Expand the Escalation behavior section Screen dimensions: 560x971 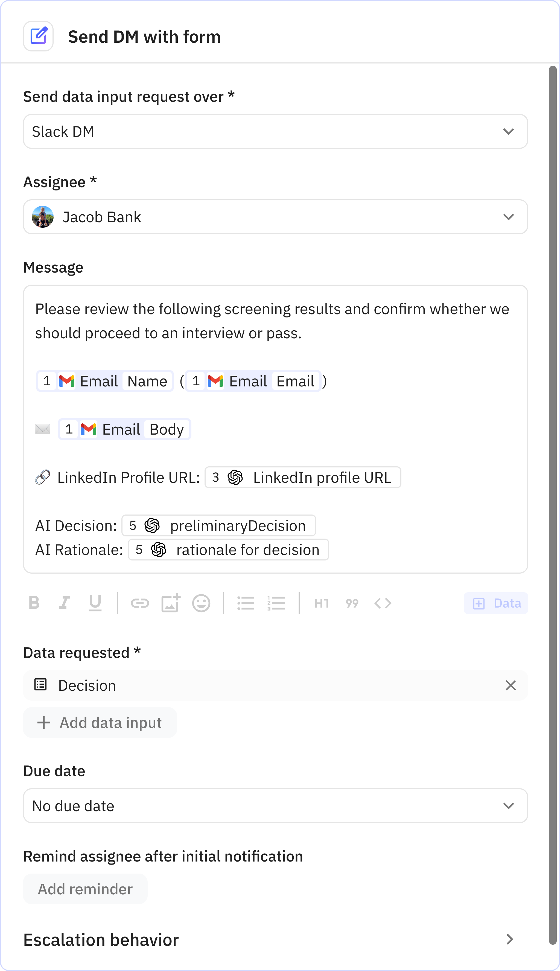pyautogui.click(x=510, y=940)
